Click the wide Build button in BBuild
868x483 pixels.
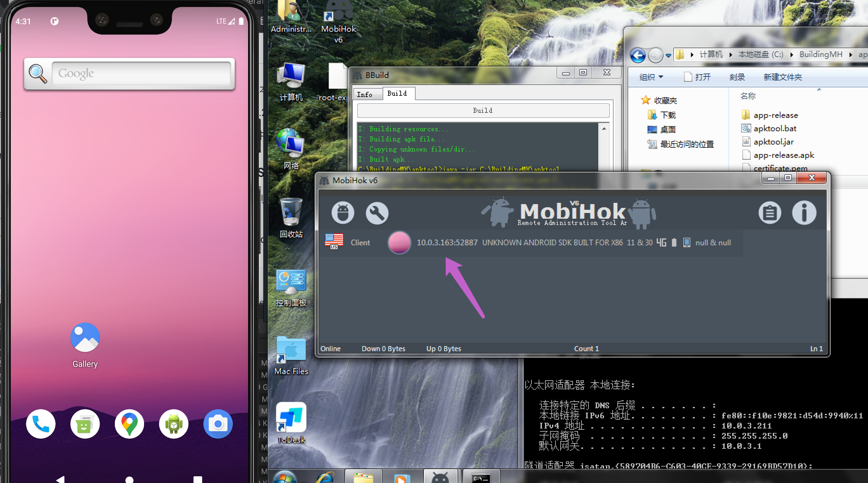coord(483,110)
